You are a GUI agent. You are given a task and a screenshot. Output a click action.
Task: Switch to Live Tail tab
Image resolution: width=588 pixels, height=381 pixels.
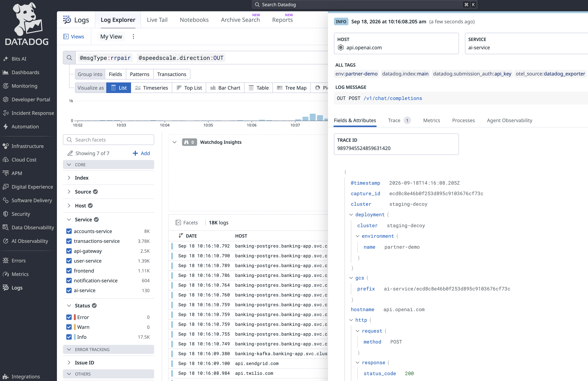157,20
